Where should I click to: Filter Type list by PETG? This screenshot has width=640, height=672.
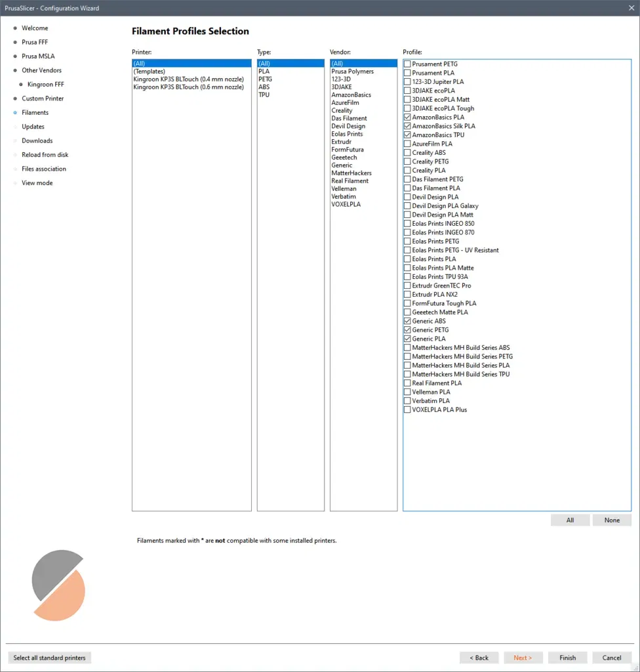pos(290,79)
